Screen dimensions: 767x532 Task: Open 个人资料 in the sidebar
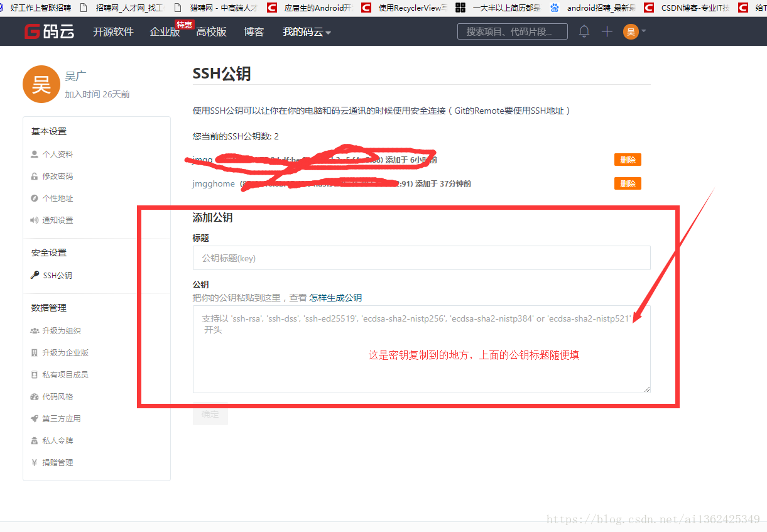[58, 155]
